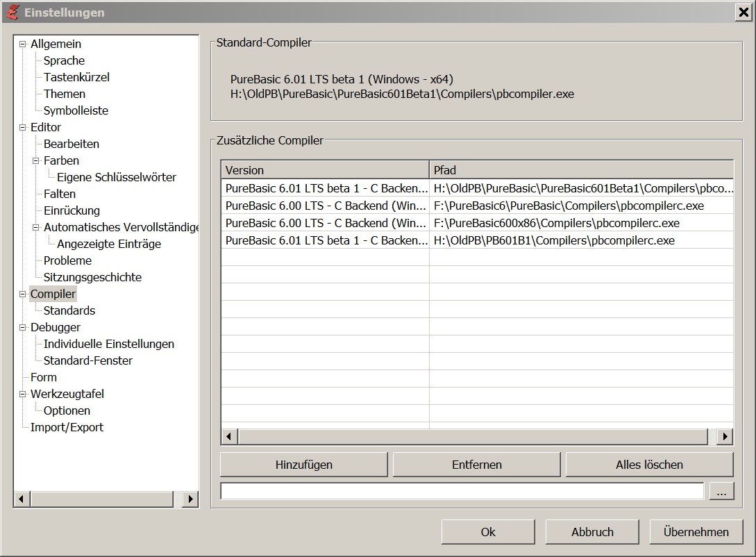Select compiler row with PB601B1 path
This screenshot has height=557, width=756.
point(478,240)
